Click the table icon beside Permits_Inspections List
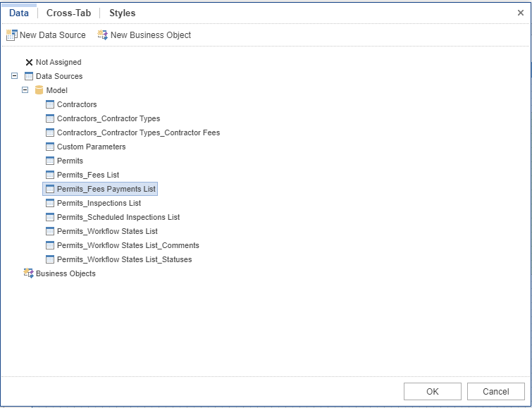 tap(50, 203)
